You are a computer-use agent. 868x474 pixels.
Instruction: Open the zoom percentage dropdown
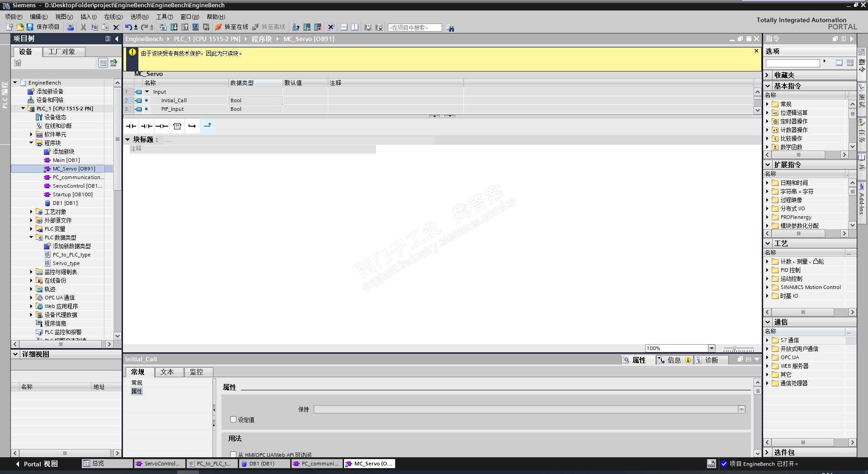coord(712,348)
